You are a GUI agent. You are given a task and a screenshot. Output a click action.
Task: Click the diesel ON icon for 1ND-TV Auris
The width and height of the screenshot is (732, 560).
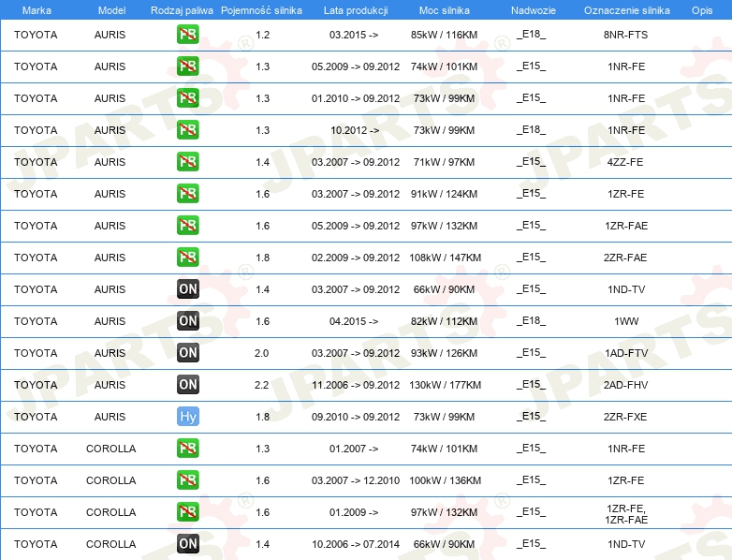coord(187,289)
